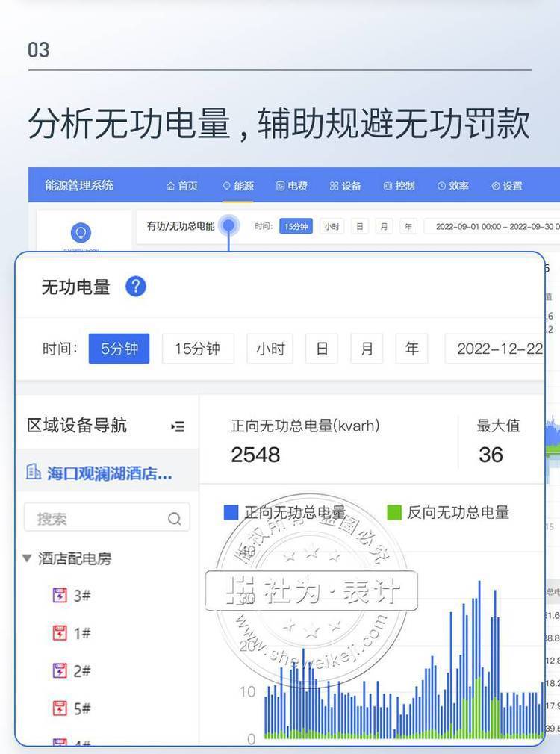Image resolution: width=560 pixels, height=754 pixels.
Task: Click the search magnifier icon in the device search box
Action: pyautogui.click(x=175, y=519)
